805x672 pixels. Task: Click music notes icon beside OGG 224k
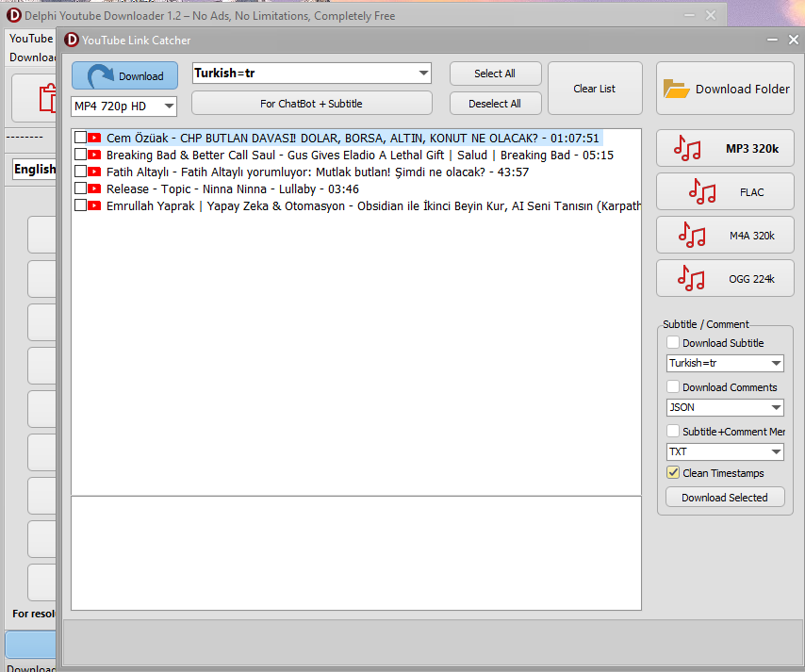691,278
